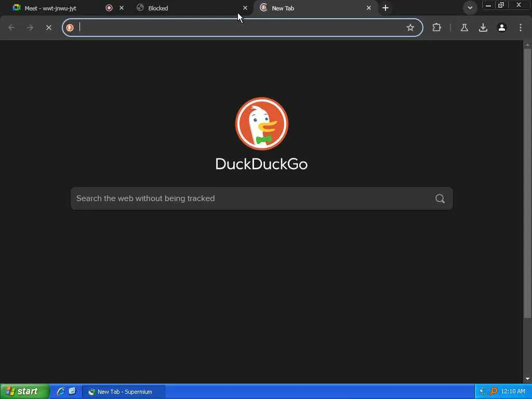
Task: Click the orange magnifier tray icon
Action: [x=494, y=391]
